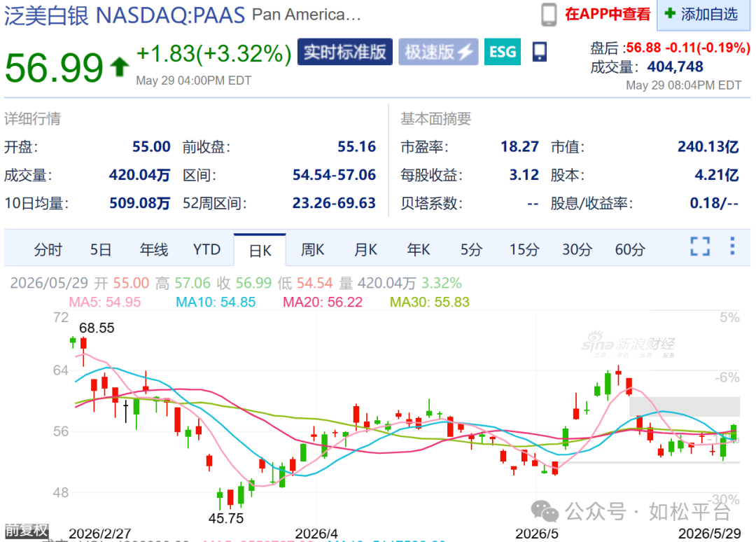Click the 2026/2/27 date axis label
This screenshot has width=756, height=542.
100,534
